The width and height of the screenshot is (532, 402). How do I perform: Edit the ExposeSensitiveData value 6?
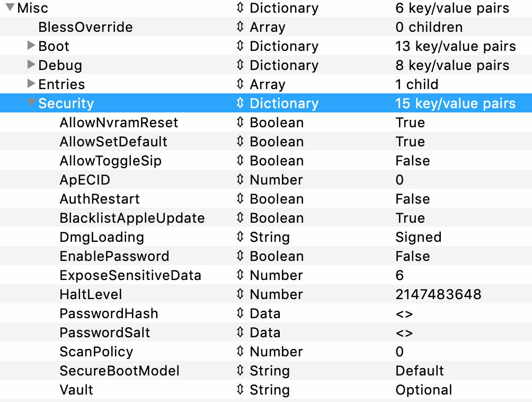(x=400, y=275)
